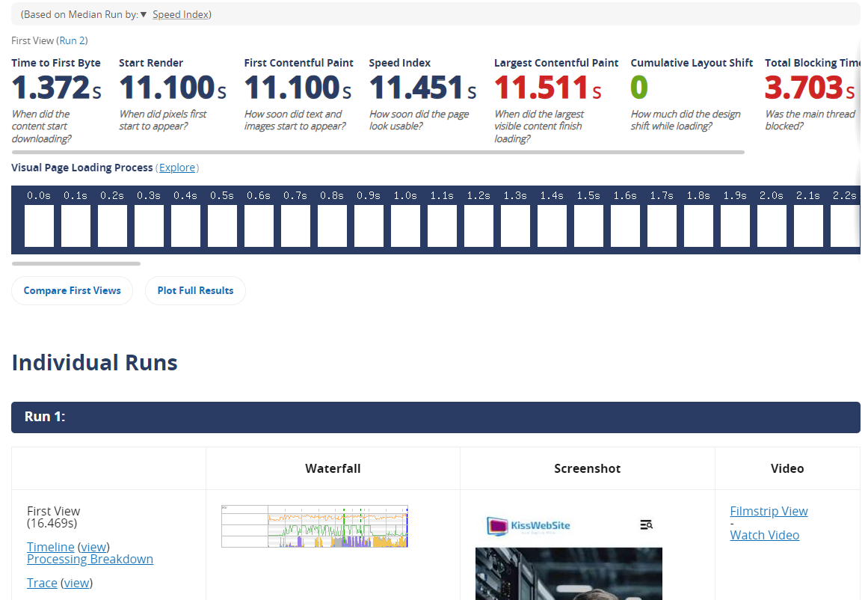Click the metrics row horizontal scrollbar
868x600 pixels.
coord(378,152)
